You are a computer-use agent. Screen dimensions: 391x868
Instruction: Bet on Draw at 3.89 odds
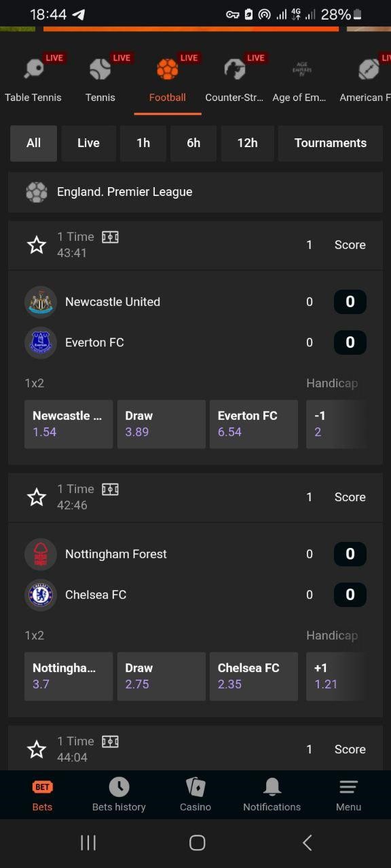[x=162, y=424]
